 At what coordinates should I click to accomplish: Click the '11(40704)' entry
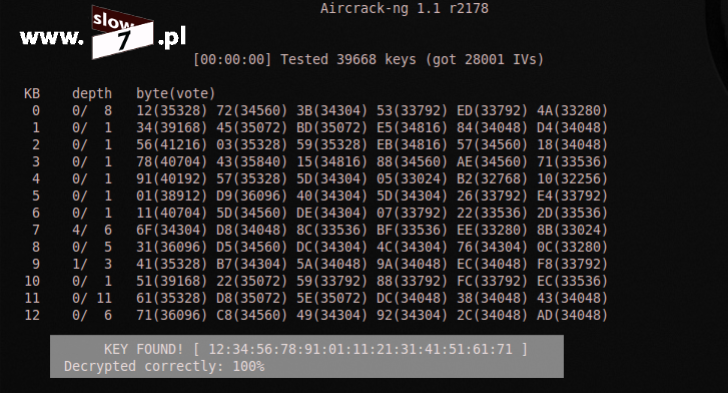pos(172,213)
